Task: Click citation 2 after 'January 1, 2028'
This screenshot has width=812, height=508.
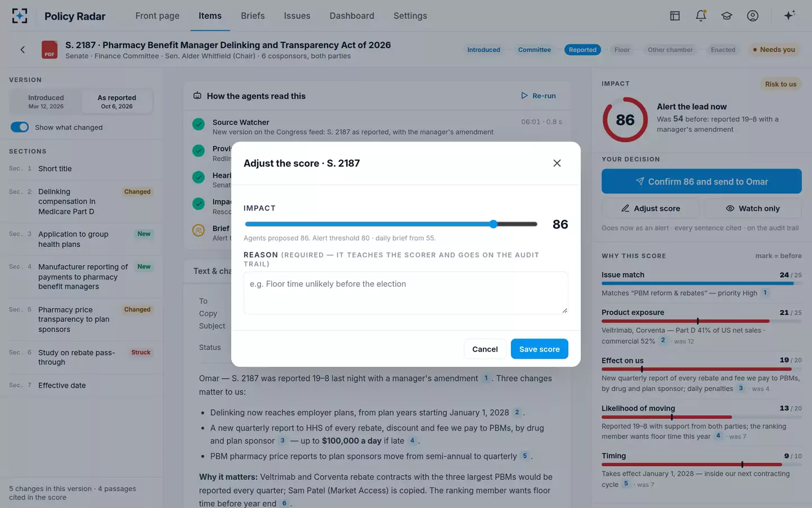Action: [x=517, y=413]
